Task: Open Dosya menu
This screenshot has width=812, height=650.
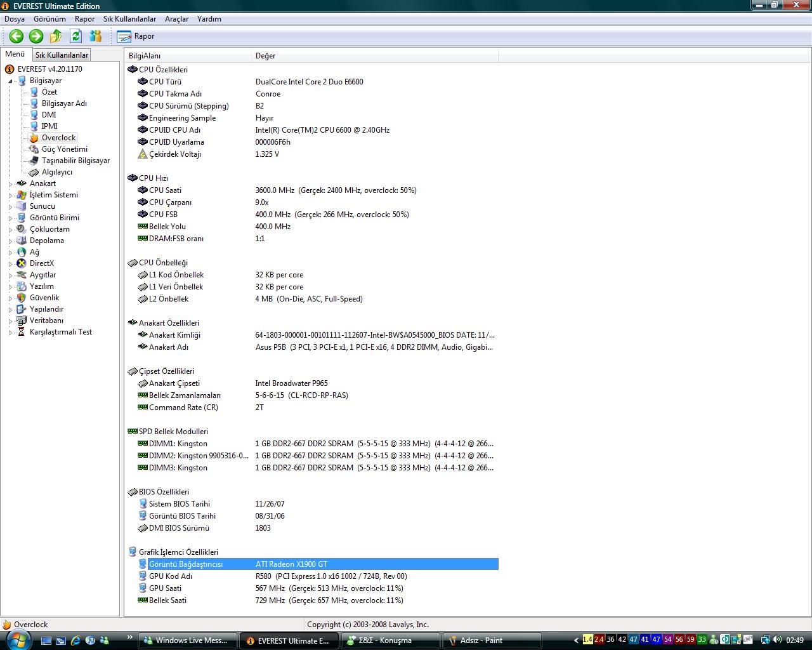Action: pos(15,19)
